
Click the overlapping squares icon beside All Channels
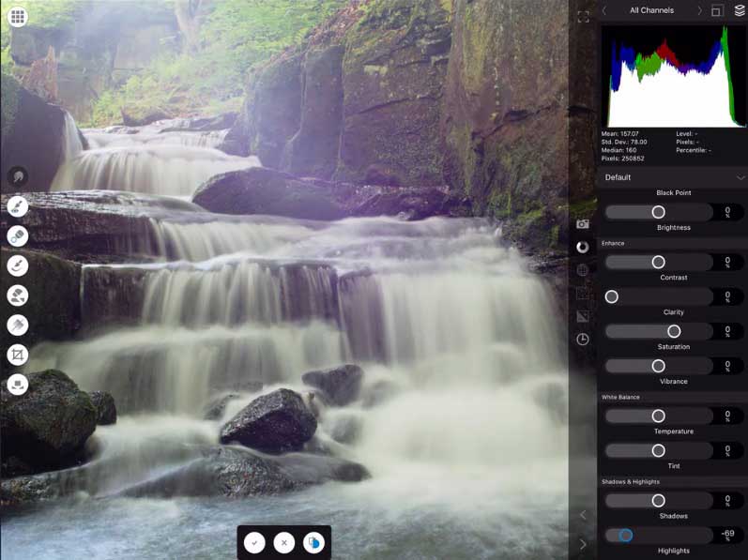click(717, 10)
